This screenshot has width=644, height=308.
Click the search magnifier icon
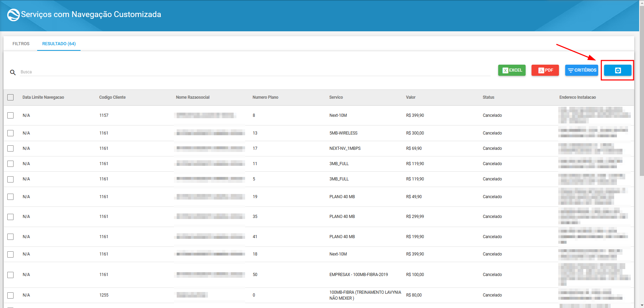point(13,72)
